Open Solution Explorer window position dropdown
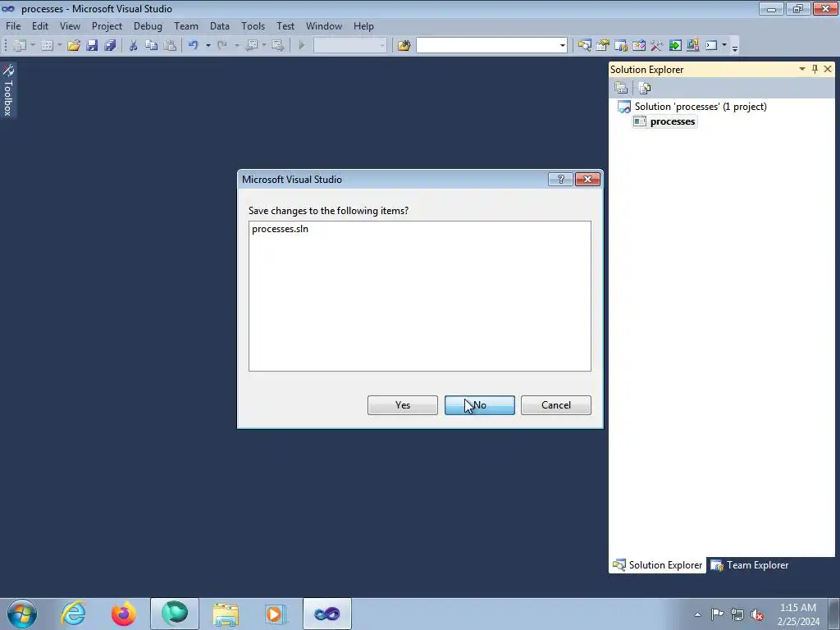 coord(802,69)
